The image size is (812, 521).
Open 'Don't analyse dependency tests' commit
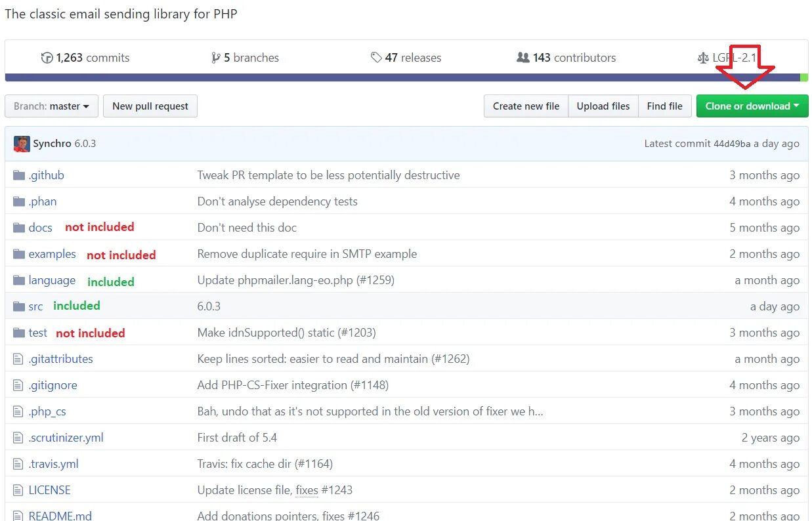coord(277,201)
